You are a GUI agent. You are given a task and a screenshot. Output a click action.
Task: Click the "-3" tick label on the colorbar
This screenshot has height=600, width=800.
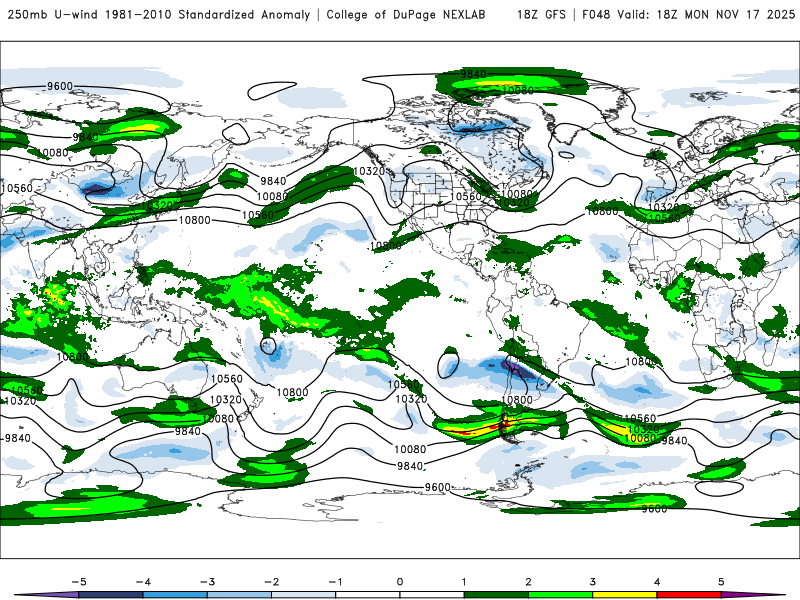click(x=207, y=582)
